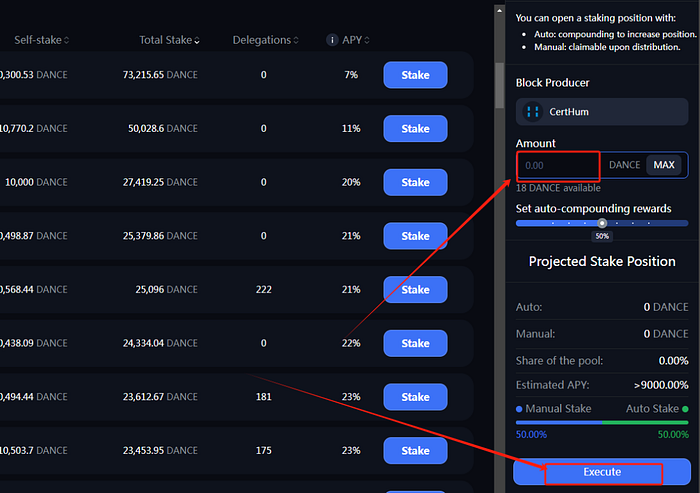Click Stake for row with 175 delegations

pos(415,450)
